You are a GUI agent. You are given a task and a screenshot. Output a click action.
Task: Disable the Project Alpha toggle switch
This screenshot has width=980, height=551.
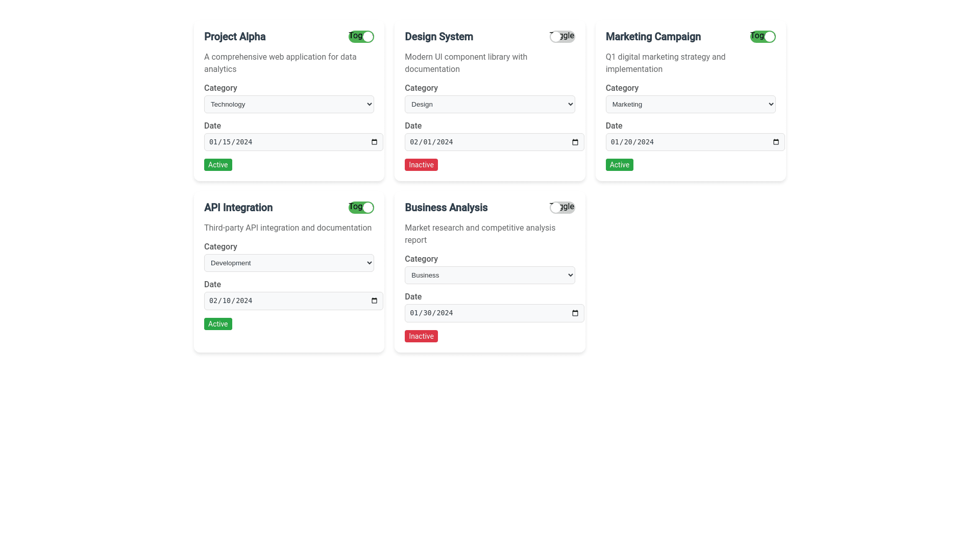point(361,37)
